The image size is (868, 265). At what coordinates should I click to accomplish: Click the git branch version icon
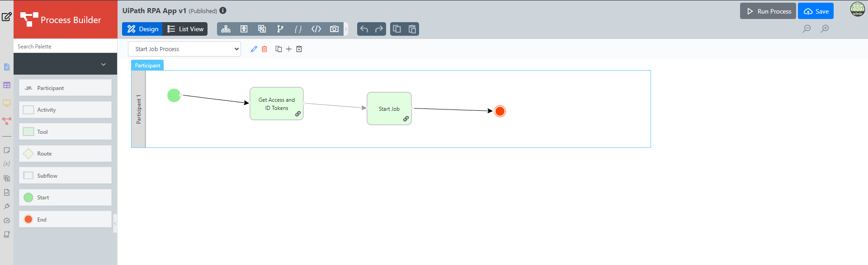[280, 29]
